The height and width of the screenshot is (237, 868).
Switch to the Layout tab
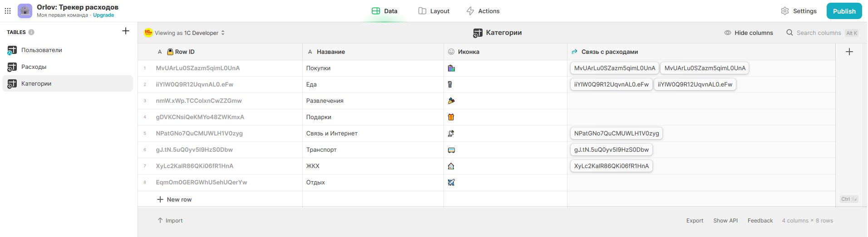(x=434, y=11)
